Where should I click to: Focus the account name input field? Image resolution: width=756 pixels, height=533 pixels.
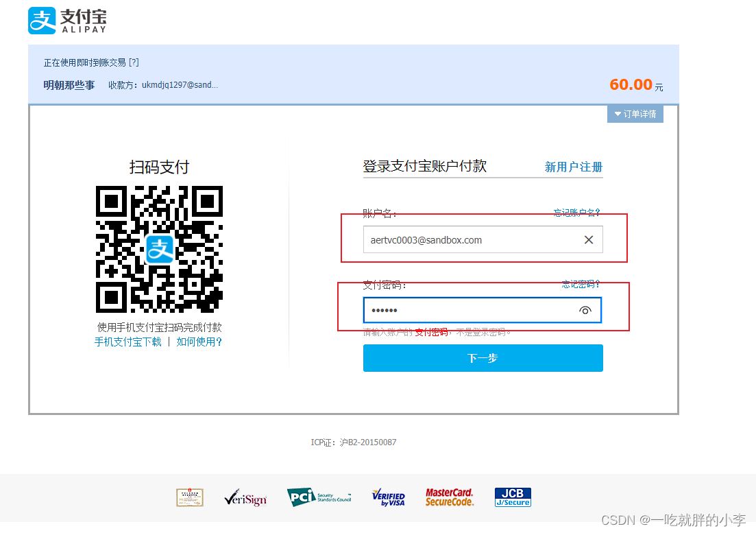click(483, 239)
